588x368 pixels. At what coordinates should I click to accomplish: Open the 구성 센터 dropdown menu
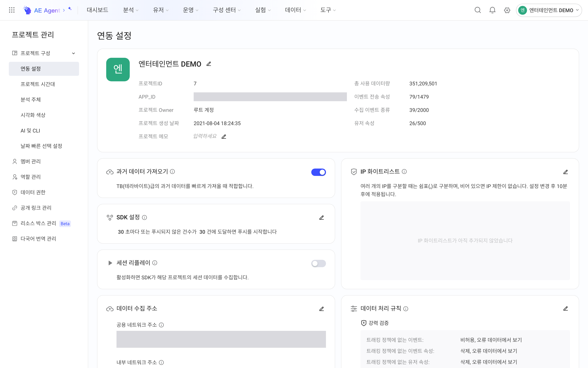pyautogui.click(x=226, y=10)
